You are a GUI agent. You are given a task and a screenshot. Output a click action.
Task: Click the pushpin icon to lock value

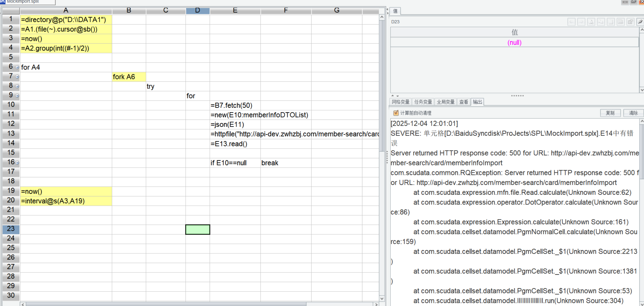tap(640, 22)
